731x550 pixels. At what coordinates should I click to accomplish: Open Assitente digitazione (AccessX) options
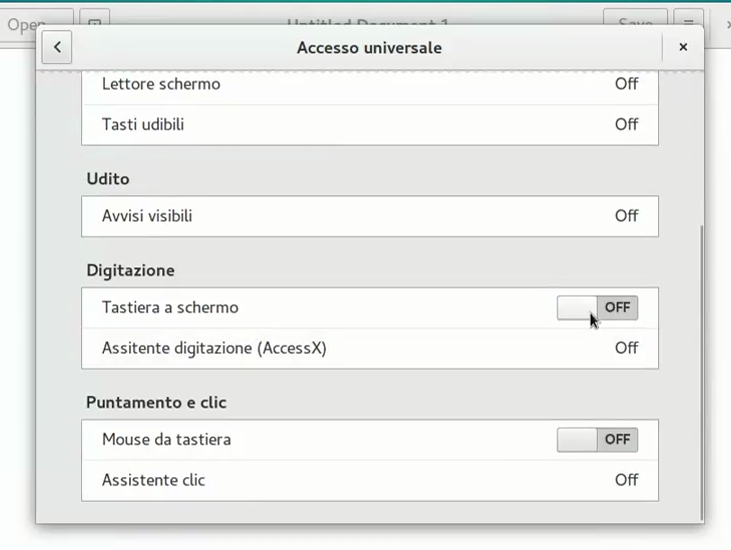point(369,349)
